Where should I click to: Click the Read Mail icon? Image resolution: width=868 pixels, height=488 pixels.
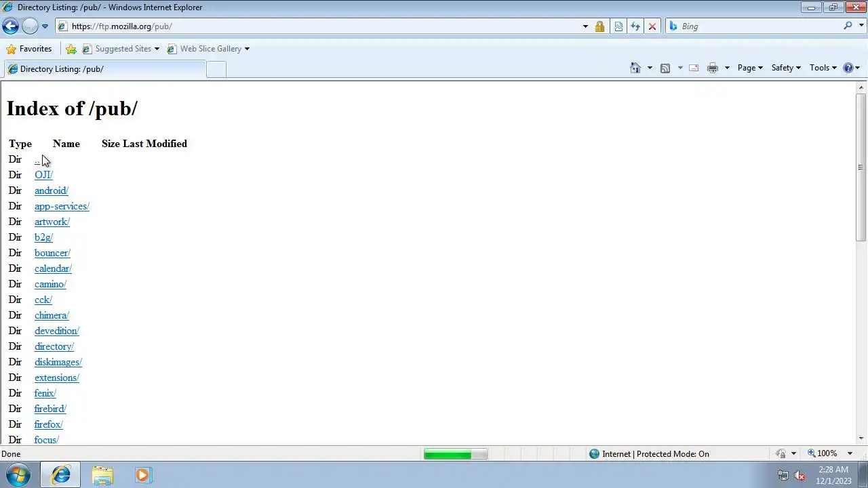(x=694, y=68)
